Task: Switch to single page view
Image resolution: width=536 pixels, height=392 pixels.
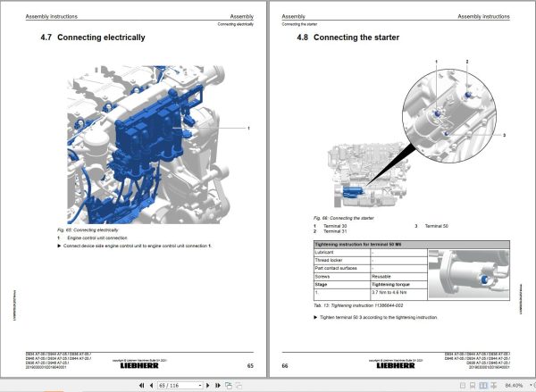Action: 463,386
